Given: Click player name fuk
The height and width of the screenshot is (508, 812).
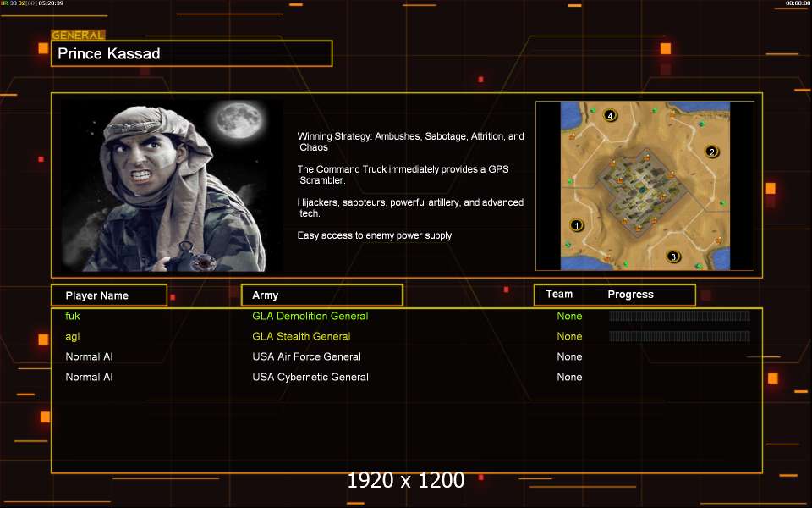Looking at the screenshot, I should point(73,316).
